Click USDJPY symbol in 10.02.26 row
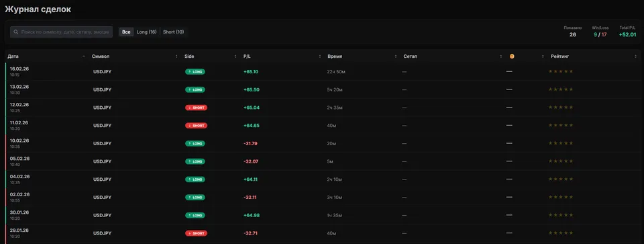This screenshot has height=244, width=644. [x=102, y=144]
